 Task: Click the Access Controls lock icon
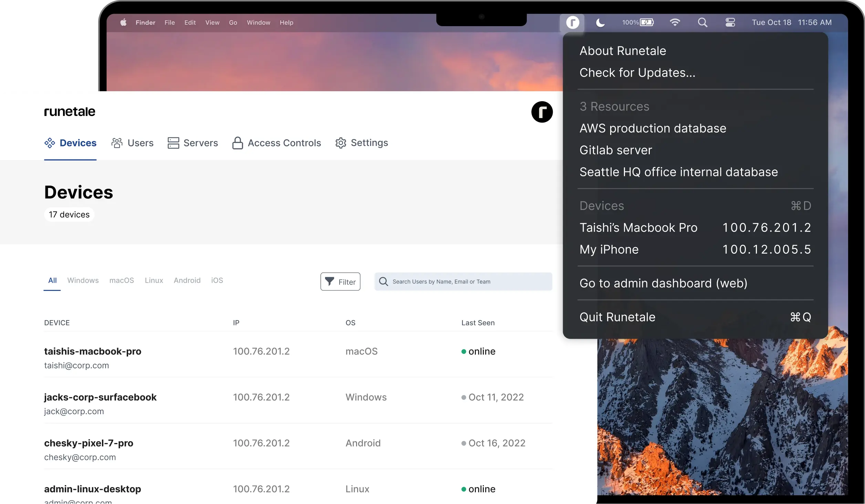(x=238, y=143)
